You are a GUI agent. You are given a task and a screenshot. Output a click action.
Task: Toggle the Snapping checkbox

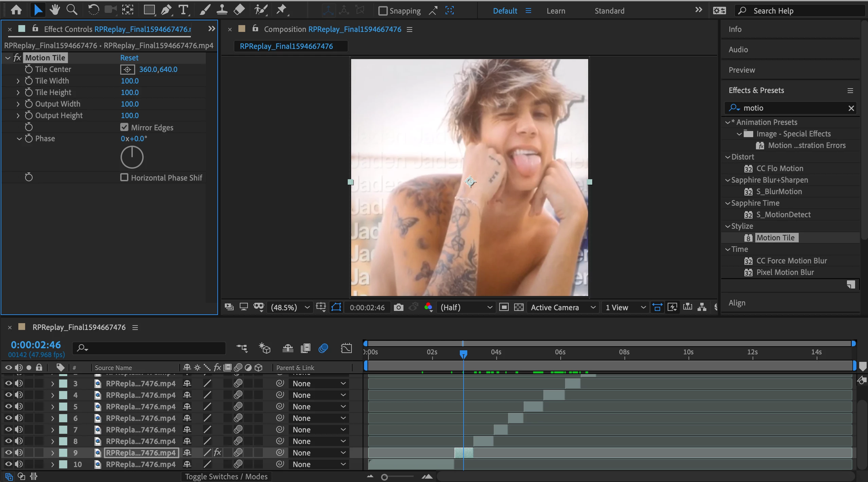coord(383,11)
